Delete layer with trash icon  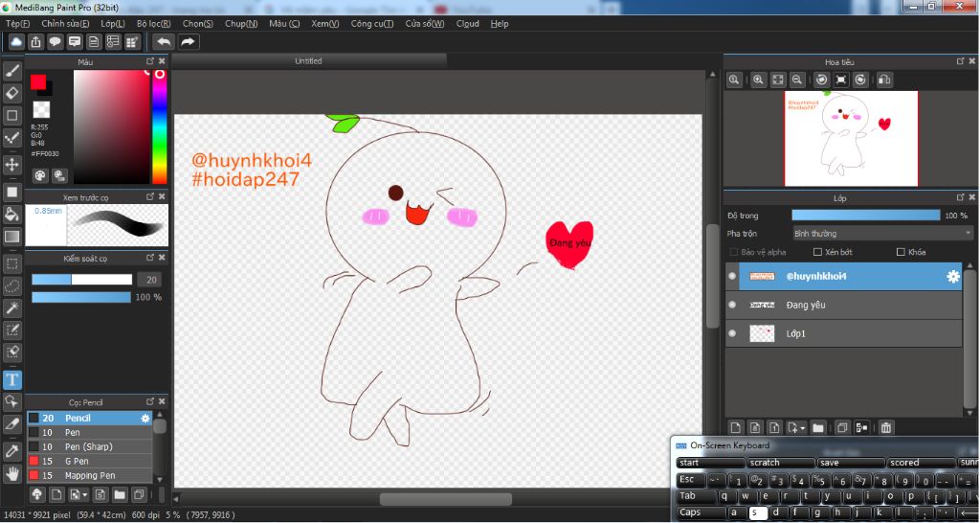point(885,428)
